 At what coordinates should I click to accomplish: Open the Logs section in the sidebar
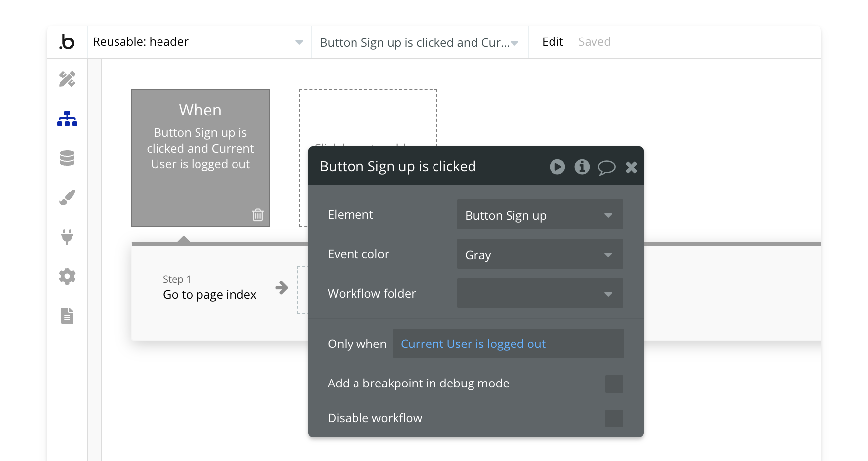coord(67,316)
